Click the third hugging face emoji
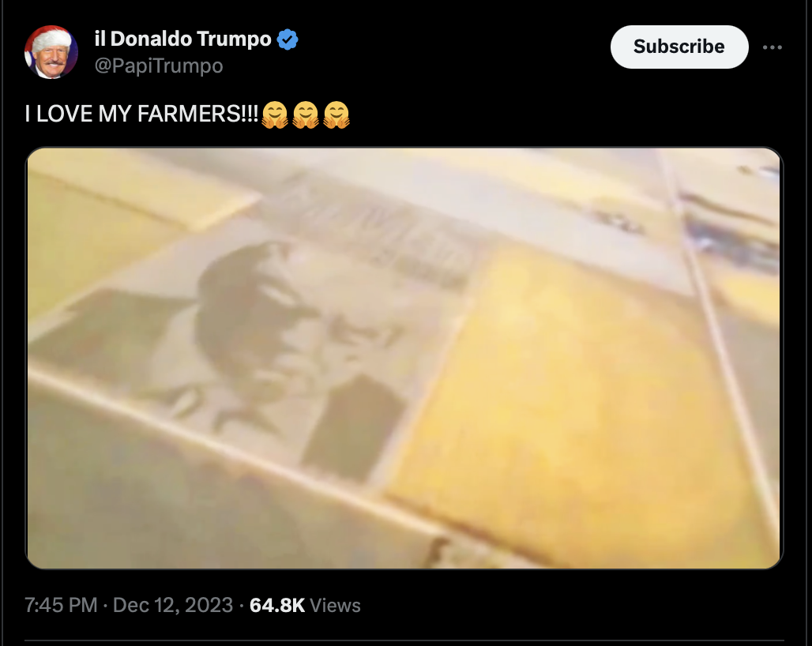 [x=336, y=115]
